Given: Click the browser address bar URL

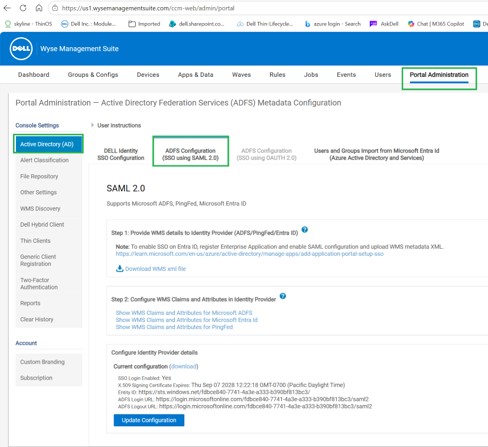Looking at the screenshot, I should [x=148, y=8].
